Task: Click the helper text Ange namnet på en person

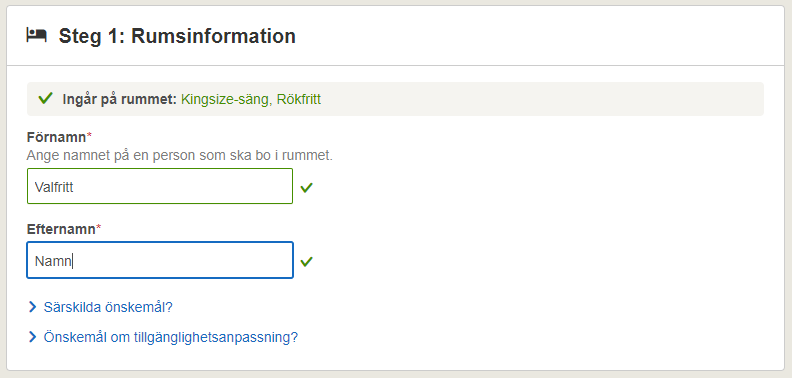Action: [x=180, y=155]
